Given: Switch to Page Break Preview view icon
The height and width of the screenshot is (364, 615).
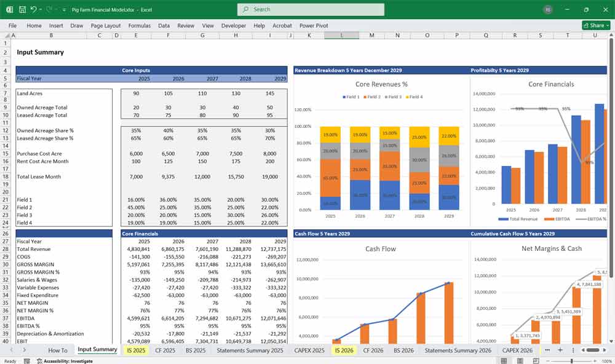Looking at the screenshot, I should pyautogui.click(x=536, y=360).
